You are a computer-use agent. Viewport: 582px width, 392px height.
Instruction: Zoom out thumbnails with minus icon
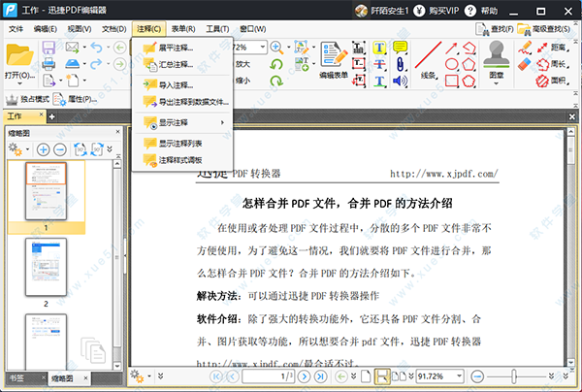[59, 149]
